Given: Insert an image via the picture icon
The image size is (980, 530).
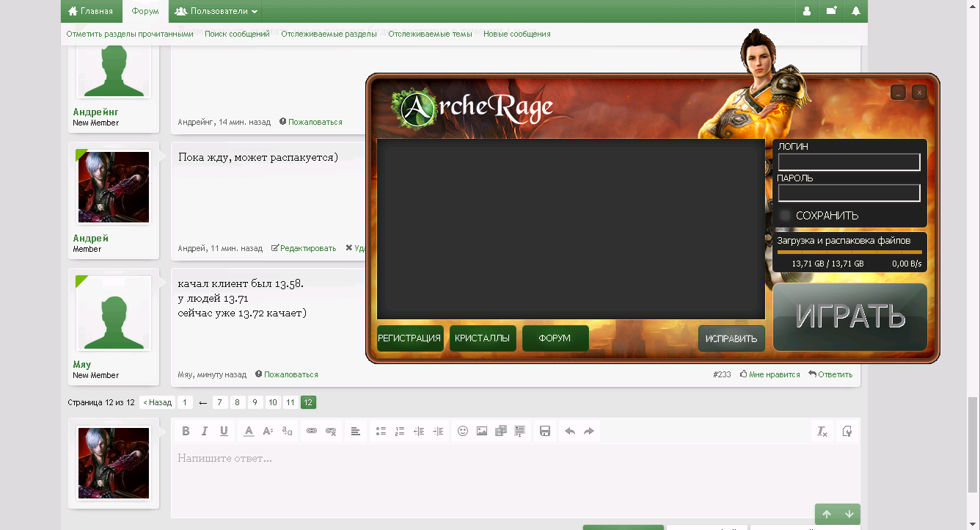Looking at the screenshot, I should [x=482, y=431].
